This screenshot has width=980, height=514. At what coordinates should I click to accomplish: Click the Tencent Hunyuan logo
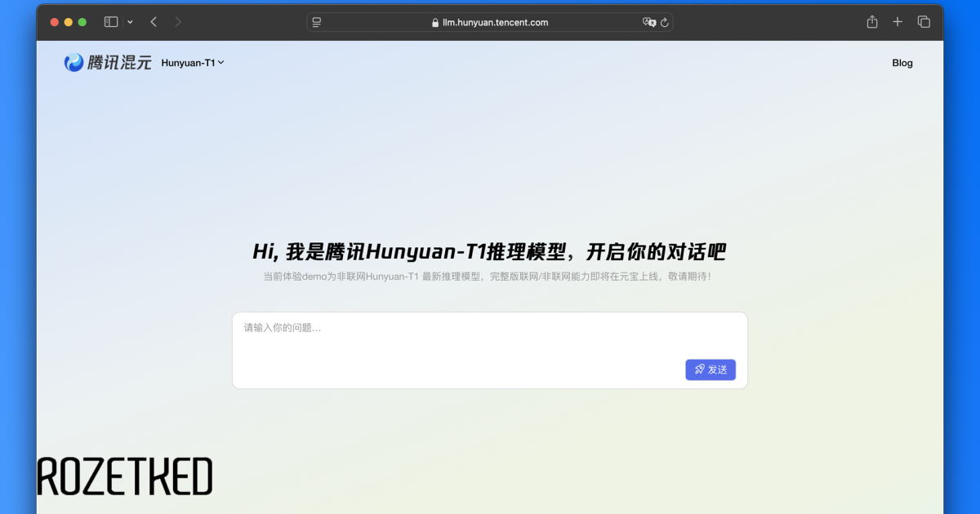(108, 63)
